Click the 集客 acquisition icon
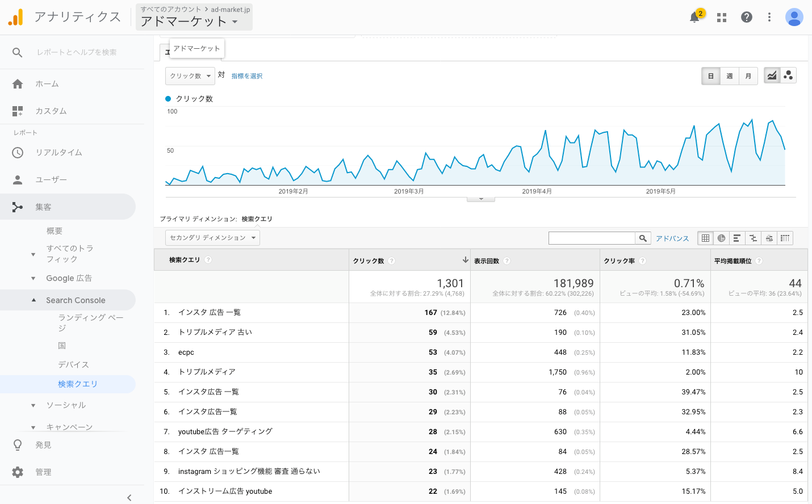This screenshot has width=812, height=504. 18,207
